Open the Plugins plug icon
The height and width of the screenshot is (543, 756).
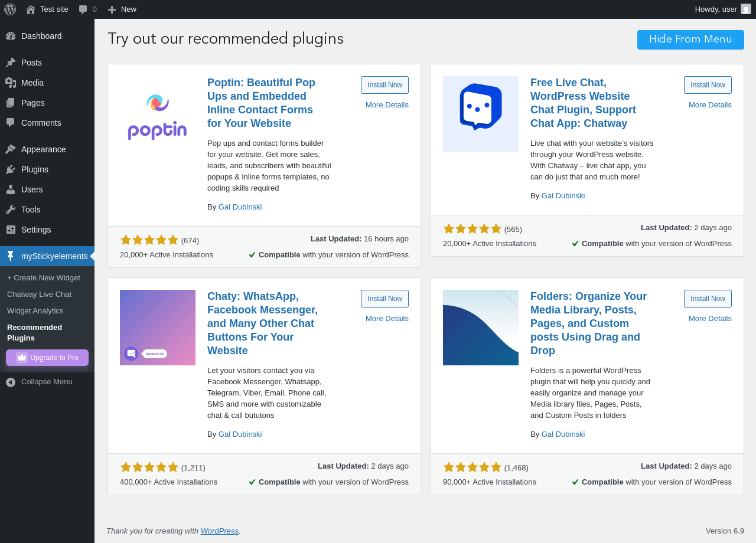(11, 169)
